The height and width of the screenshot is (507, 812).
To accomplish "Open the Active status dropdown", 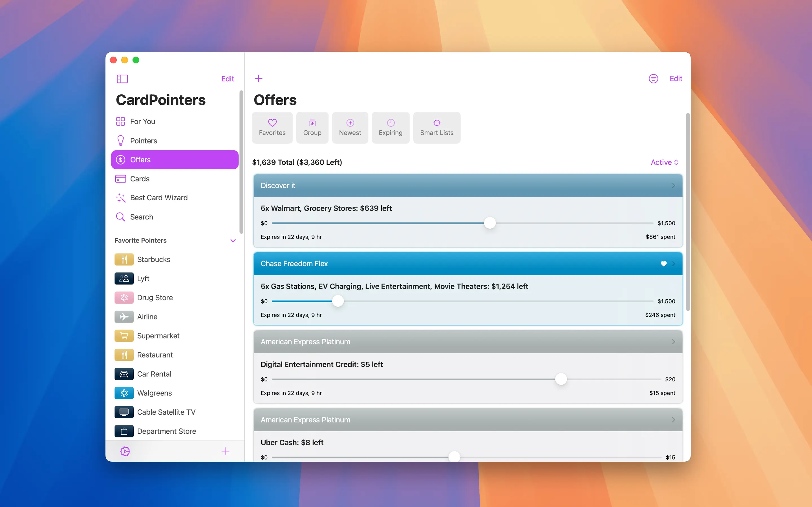I will click(x=664, y=162).
